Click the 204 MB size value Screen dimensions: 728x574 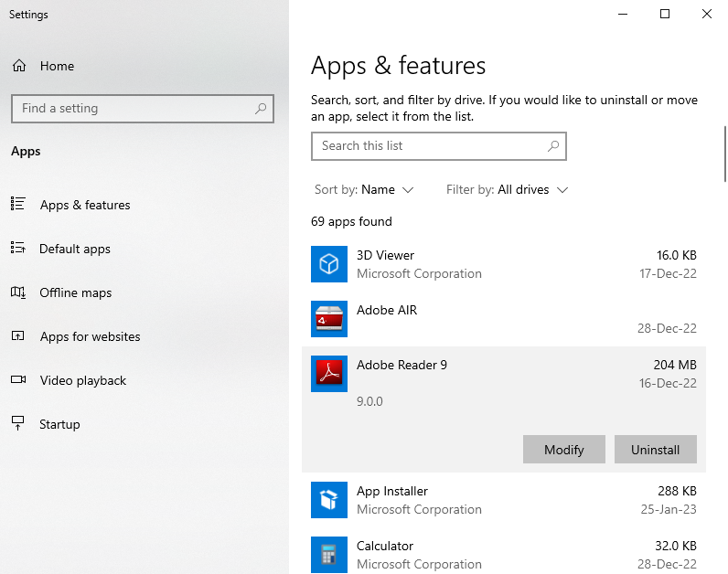pos(675,365)
